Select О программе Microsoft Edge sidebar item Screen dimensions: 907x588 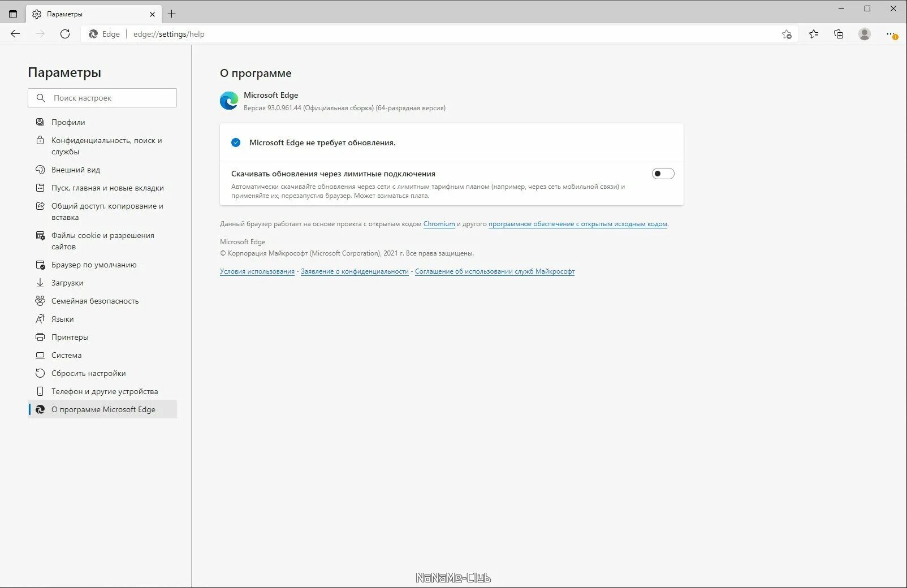(x=102, y=409)
